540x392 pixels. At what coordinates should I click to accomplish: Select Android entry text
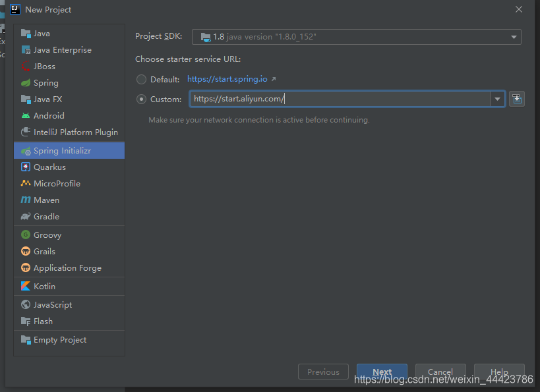click(49, 116)
